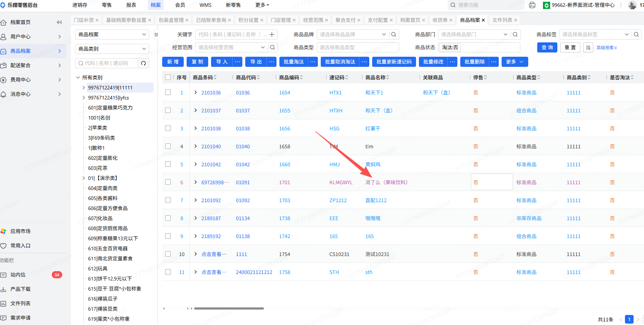This screenshot has width=644, height=325.
Task: Open the 商品档案 dropdown in left panel
Action: tap(112, 34)
